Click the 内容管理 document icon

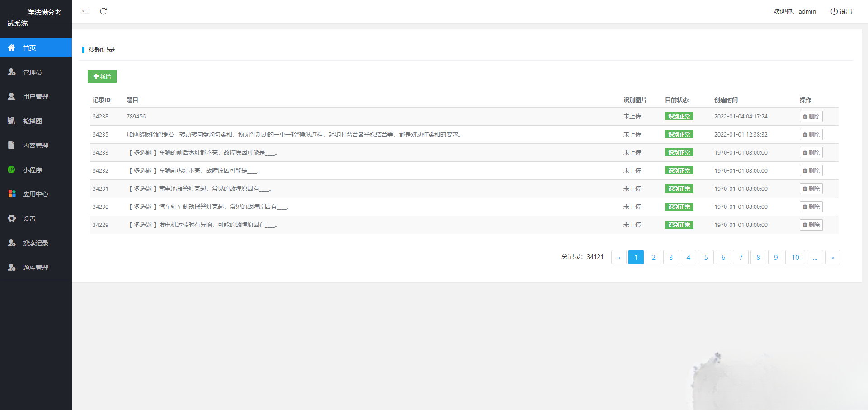tap(11, 145)
